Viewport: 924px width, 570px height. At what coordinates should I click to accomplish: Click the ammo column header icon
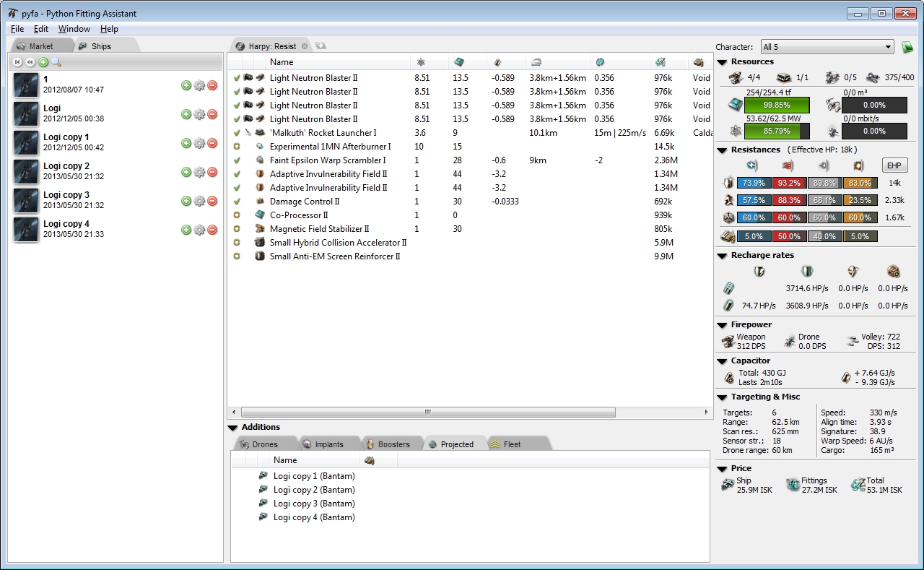[699, 62]
